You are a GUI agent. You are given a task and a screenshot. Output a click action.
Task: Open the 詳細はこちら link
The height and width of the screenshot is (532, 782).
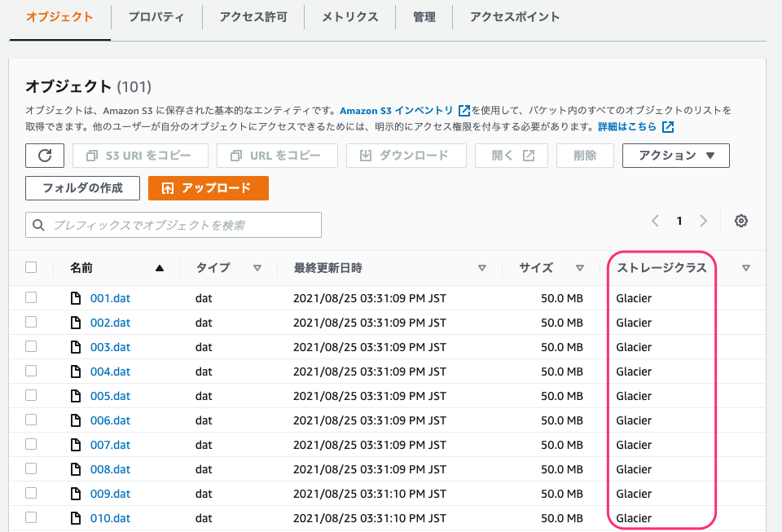click(627, 126)
